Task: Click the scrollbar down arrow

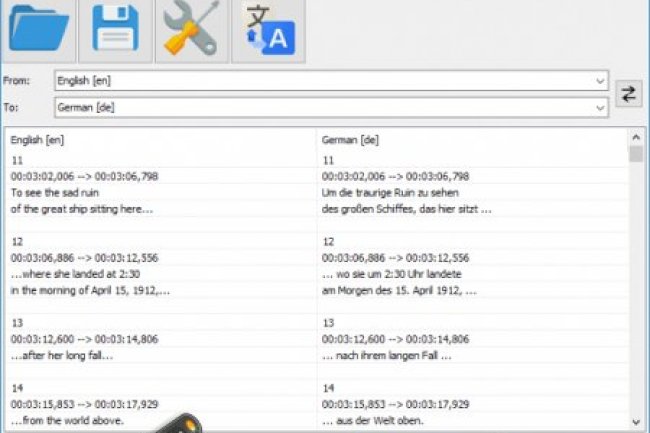Action: 636,422
